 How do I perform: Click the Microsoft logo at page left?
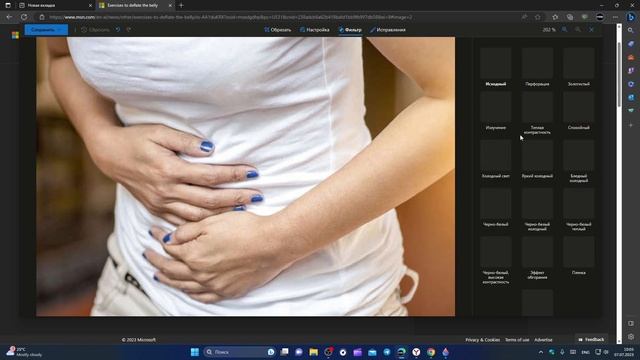point(15,35)
